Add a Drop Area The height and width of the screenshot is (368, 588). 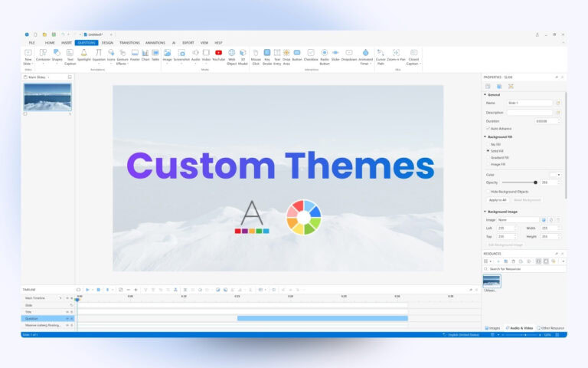286,57
